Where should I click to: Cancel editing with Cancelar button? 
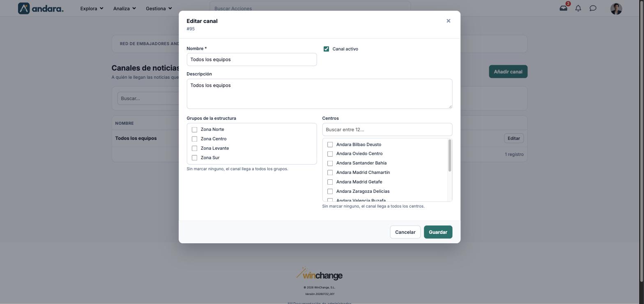click(405, 232)
